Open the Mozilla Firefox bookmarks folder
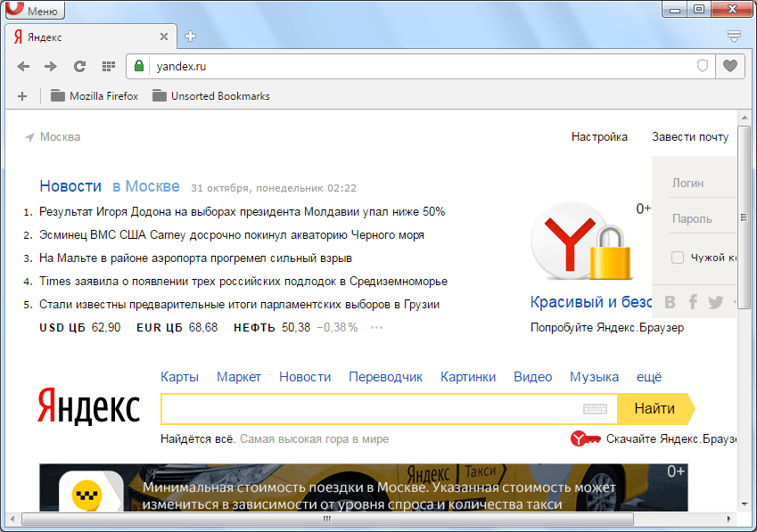757x532 pixels. tap(95, 96)
